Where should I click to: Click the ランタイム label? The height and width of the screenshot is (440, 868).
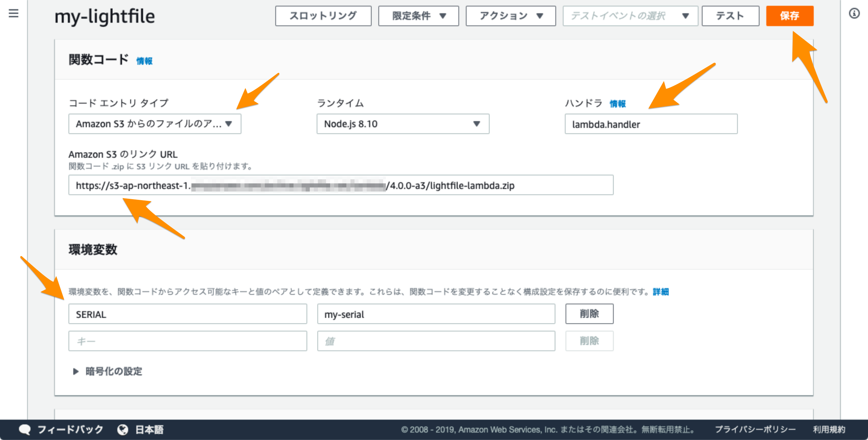(340, 103)
